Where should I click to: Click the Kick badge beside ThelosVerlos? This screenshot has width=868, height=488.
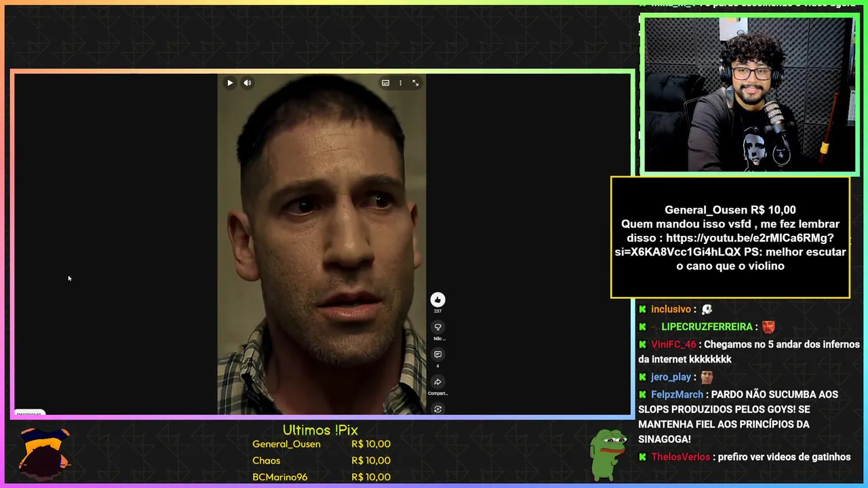pos(642,457)
